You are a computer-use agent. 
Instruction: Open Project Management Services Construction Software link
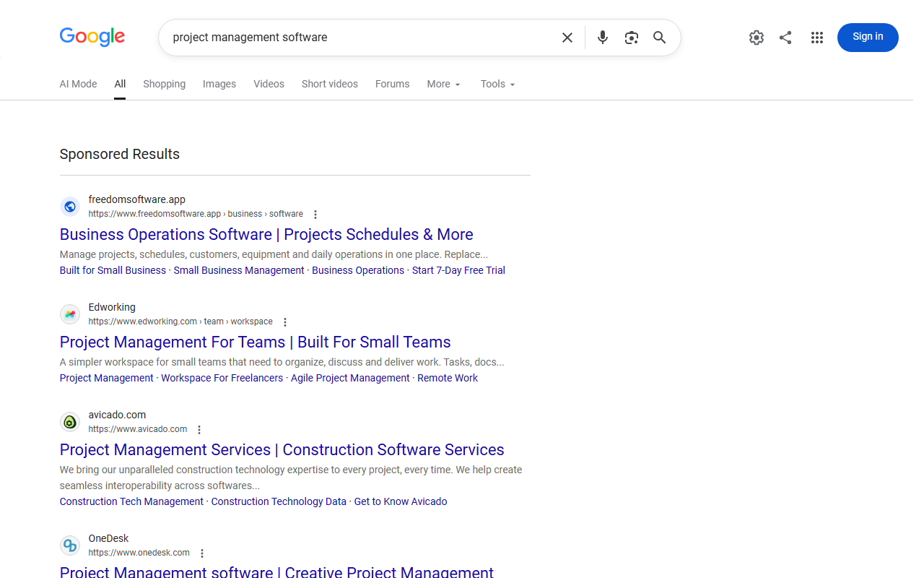[282, 449]
